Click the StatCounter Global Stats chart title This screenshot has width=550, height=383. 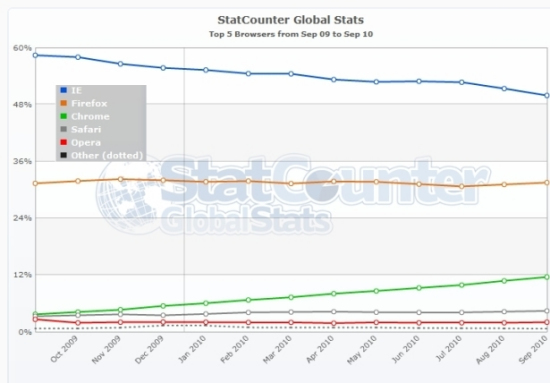pos(290,20)
